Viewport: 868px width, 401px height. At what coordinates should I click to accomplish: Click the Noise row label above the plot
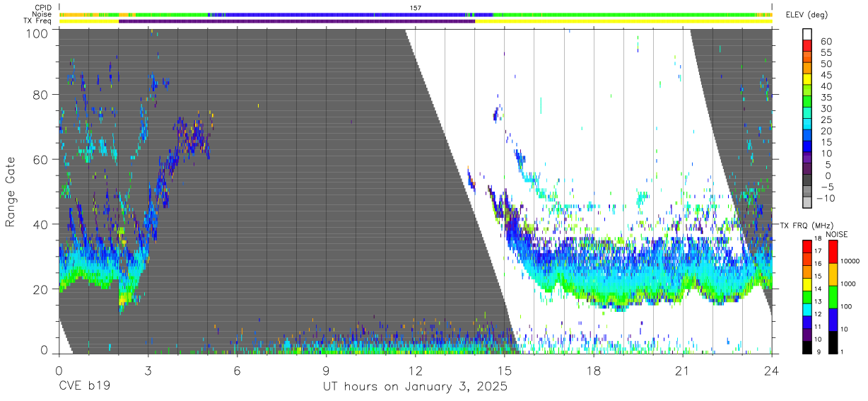click(42, 14)
